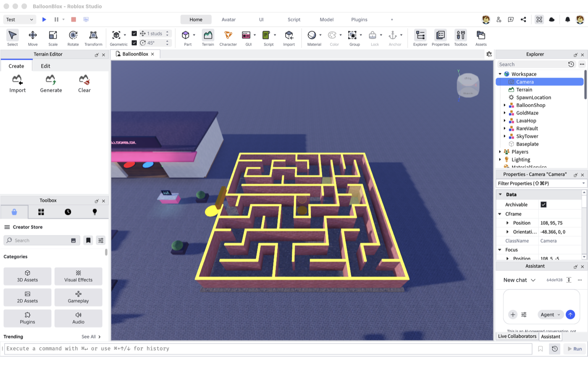588x369 pixels.
Task: Browse Visual Effects category
Action: pos(78,277)
